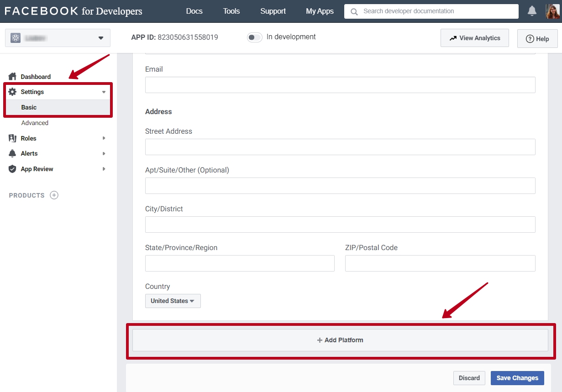
Task: Select Advanced under Settings
Action: pyautogui.click(x=35, y=123)
